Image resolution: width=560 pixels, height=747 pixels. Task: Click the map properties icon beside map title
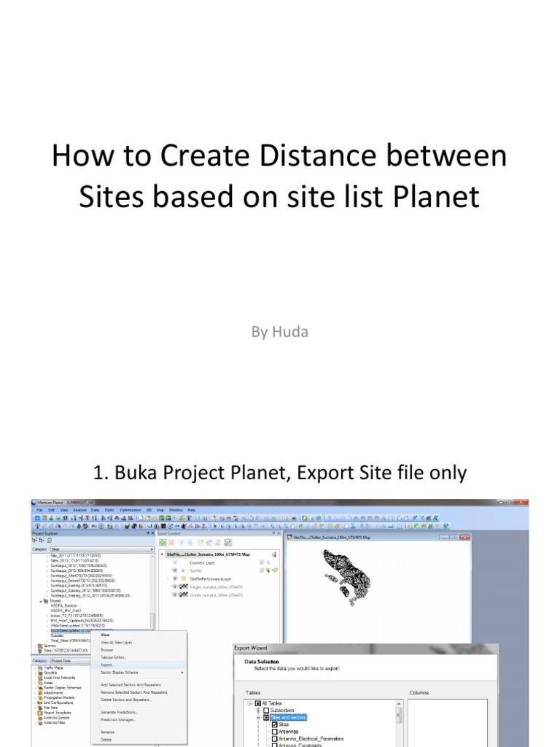coord(274,554)
